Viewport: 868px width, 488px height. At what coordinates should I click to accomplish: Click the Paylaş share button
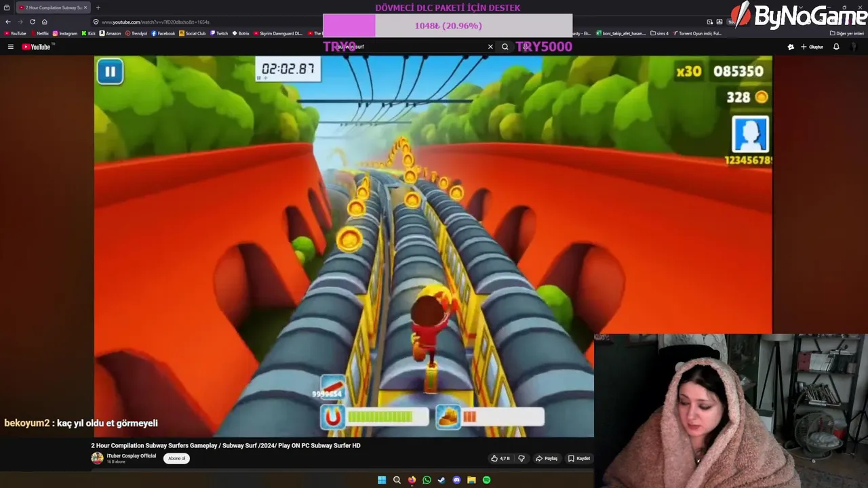(x=547, y=458)
